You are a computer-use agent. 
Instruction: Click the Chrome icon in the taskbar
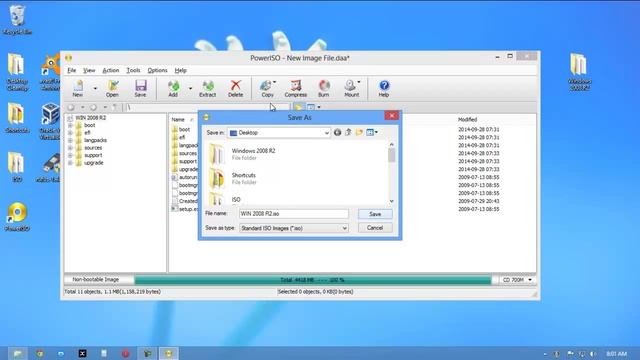coord(40,353)
